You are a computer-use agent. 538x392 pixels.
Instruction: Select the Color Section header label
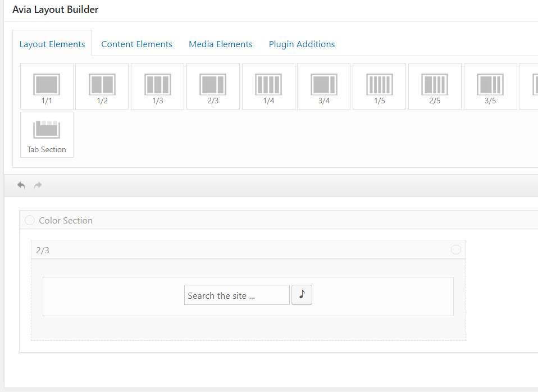point(66,220)
